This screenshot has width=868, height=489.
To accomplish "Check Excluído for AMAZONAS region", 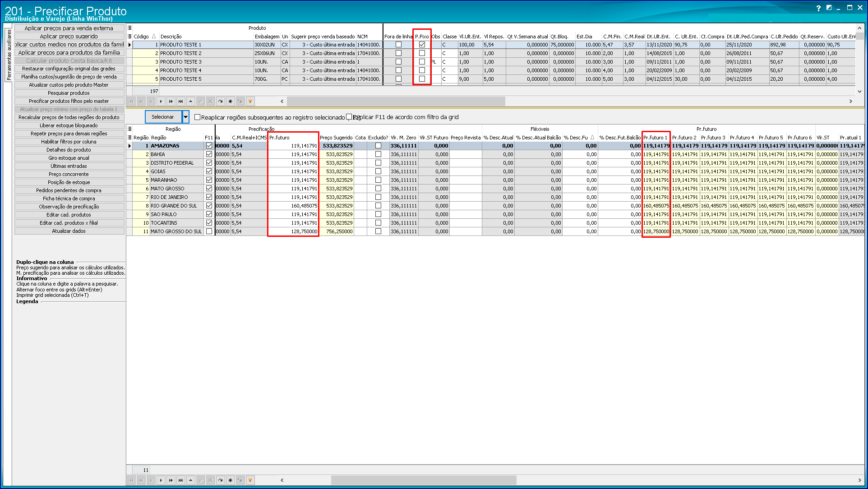I will [378, 146].
